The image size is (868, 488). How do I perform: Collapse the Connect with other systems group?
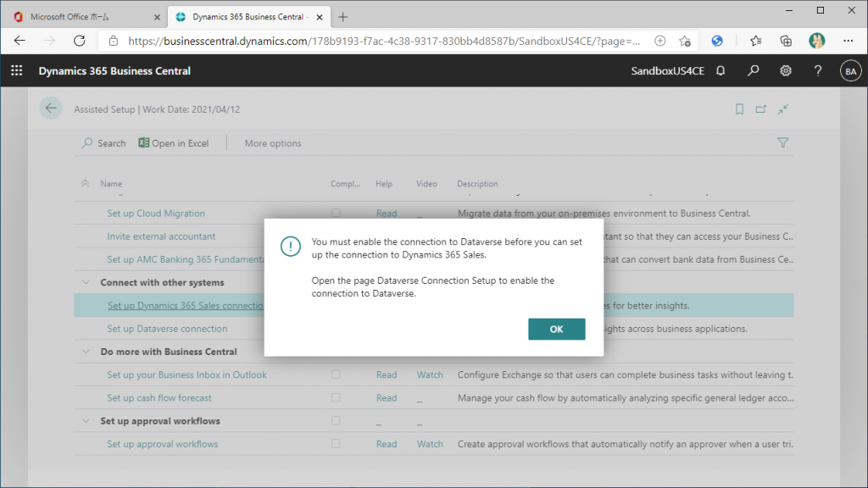[x=86, y=282]
